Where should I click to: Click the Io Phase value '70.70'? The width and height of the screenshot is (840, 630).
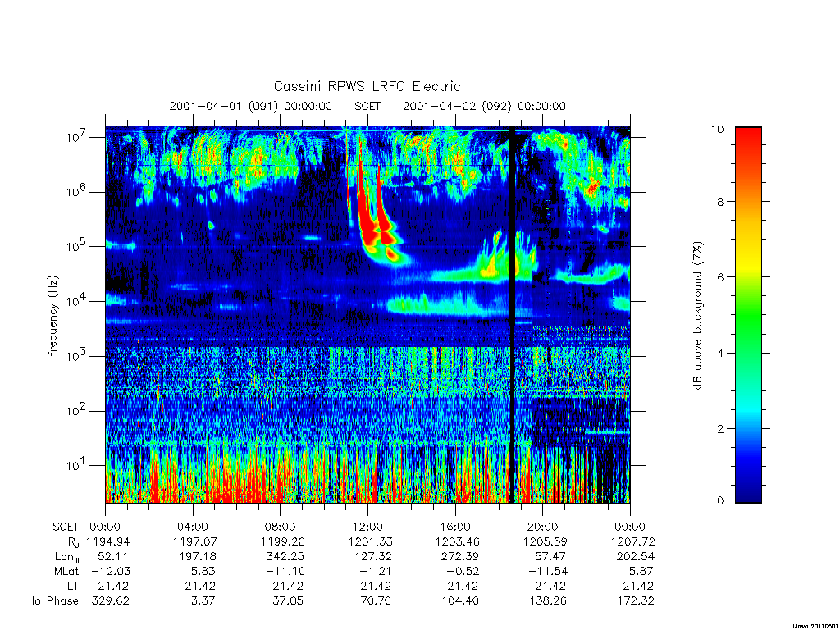pyautogui.click(x=376, y=601)
